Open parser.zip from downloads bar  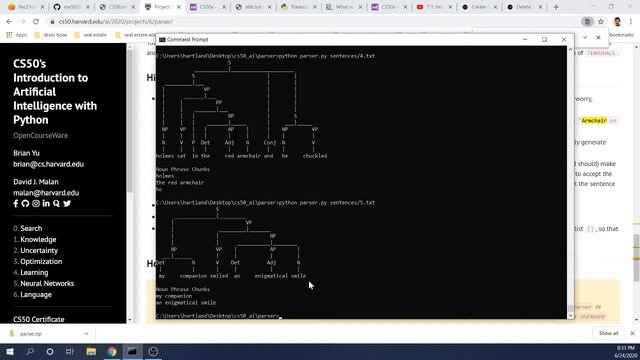[x=31, y=334]
